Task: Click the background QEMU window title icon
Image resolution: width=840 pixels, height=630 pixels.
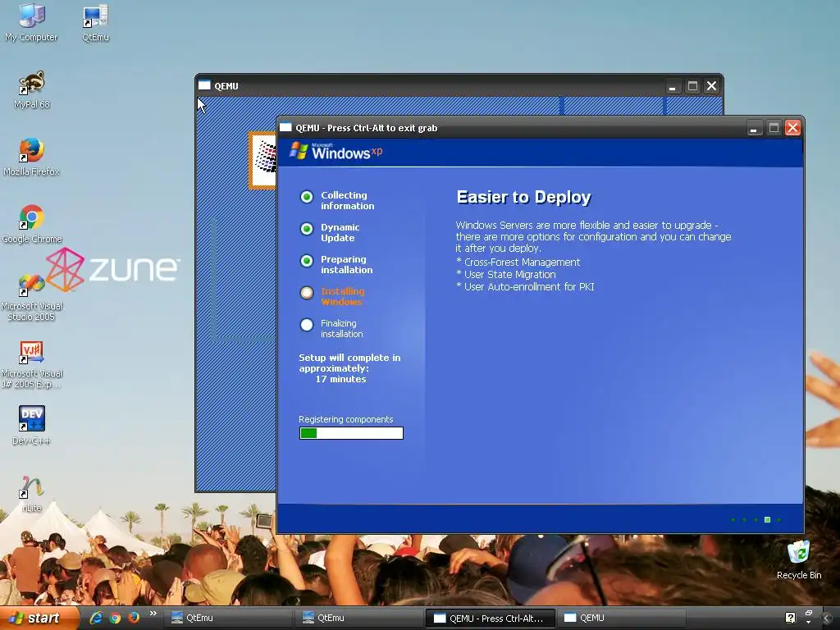Action: click(x=204, y=85)
